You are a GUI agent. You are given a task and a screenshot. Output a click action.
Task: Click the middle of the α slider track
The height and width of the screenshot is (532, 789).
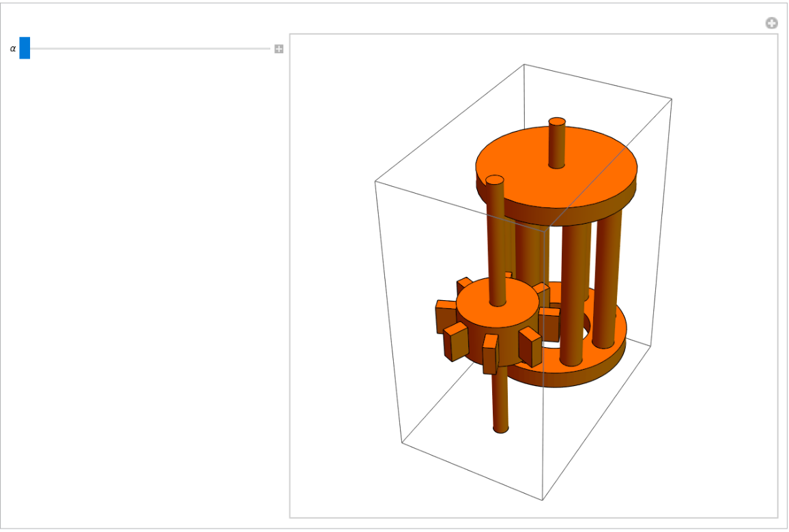point(149,48)
